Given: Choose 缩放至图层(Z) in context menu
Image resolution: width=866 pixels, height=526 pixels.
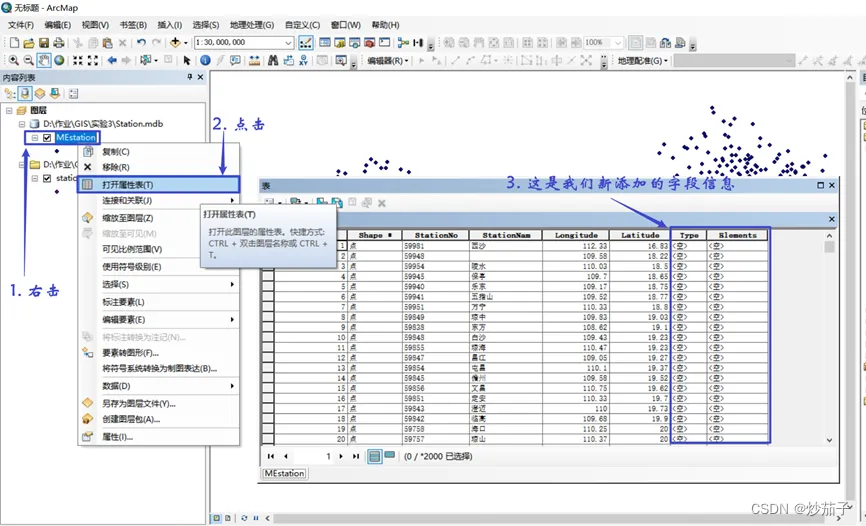Looking at the screenshot, I should pyautogui.click(x=159, y=218).
